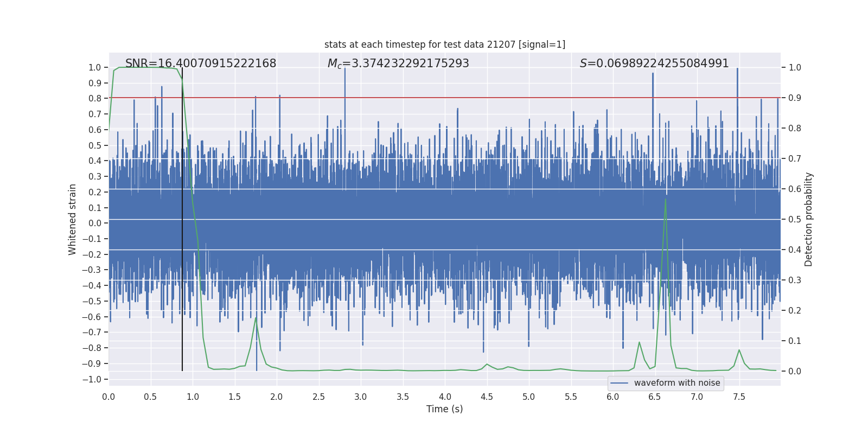868x434 pixels.
Task: Click the blue line sample in the legend
Action: point(619,383)
